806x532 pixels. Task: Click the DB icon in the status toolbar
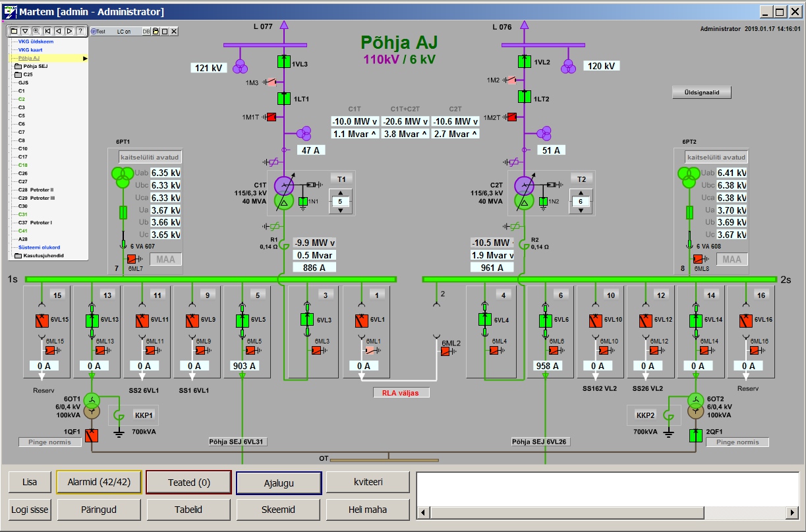146,31
